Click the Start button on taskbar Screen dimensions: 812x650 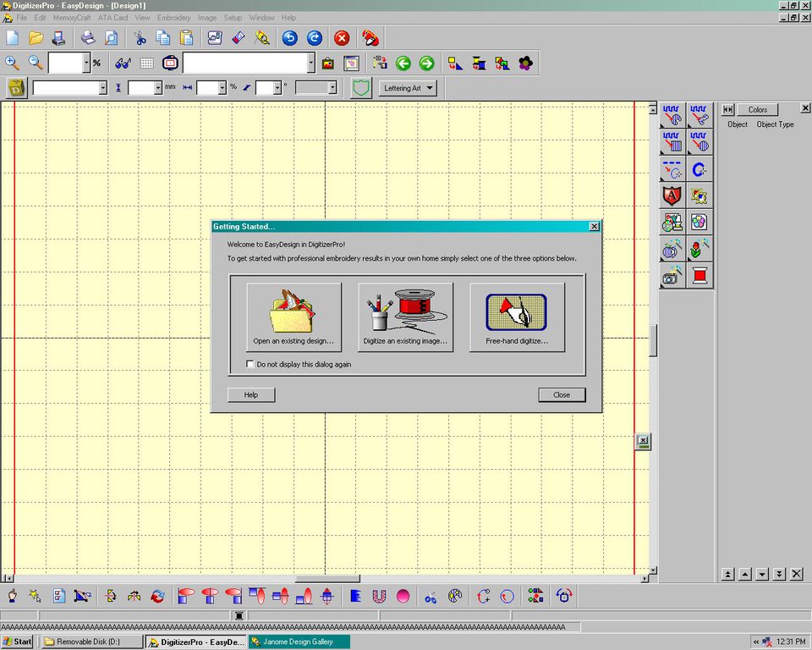tap(17, 642)
